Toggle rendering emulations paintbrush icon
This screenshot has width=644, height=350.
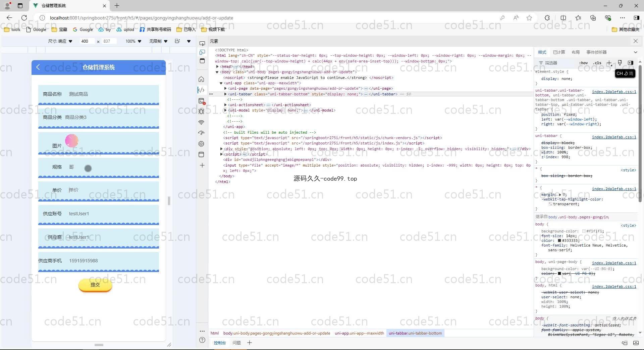click(620, 63)
